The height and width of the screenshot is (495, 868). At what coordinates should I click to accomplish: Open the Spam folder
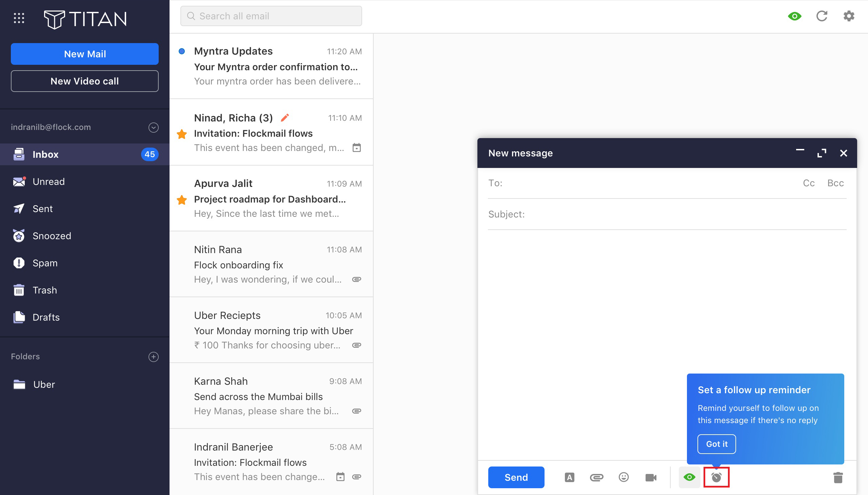tap(85, 263)
